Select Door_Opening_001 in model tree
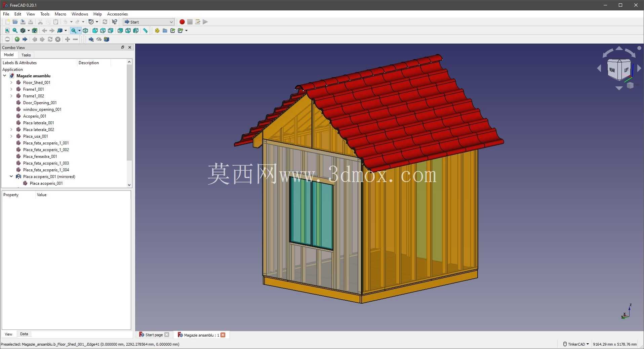Viewport: 644px width, 349px height. tap(40, 102)
